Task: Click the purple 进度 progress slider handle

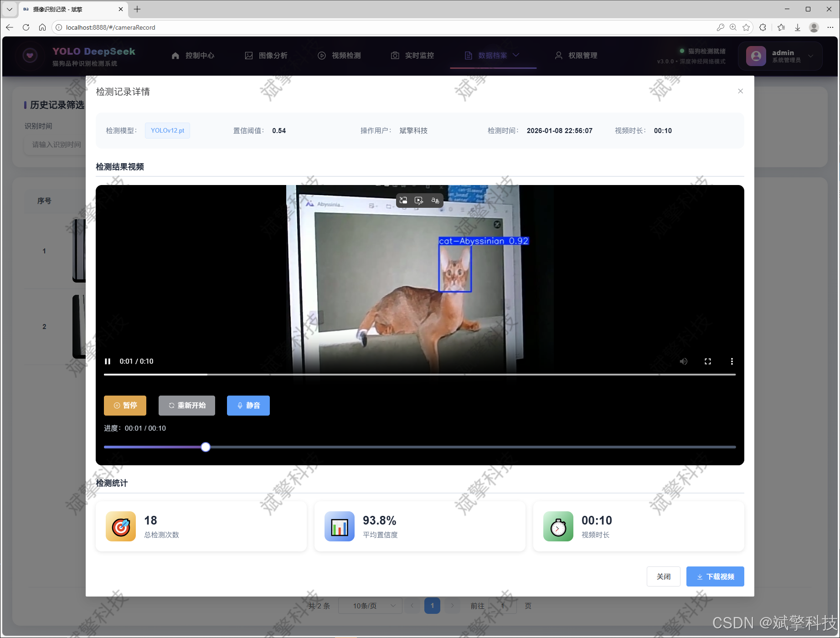Action: (205, 447)
